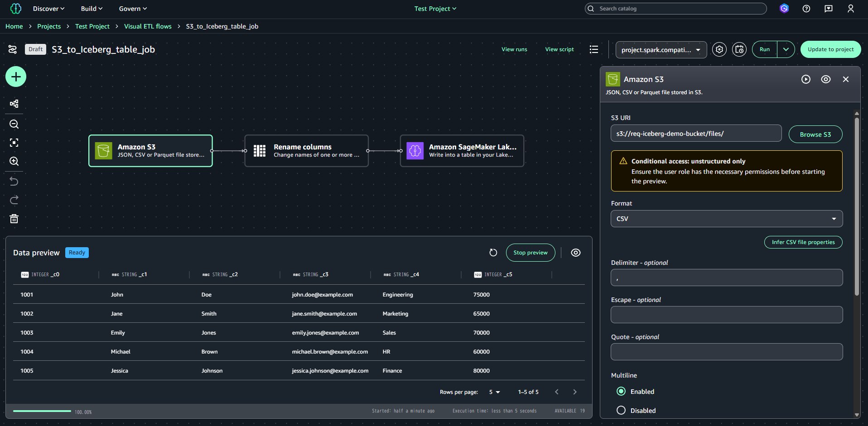Expand the Rows per page selector

(x=494, y=392)
